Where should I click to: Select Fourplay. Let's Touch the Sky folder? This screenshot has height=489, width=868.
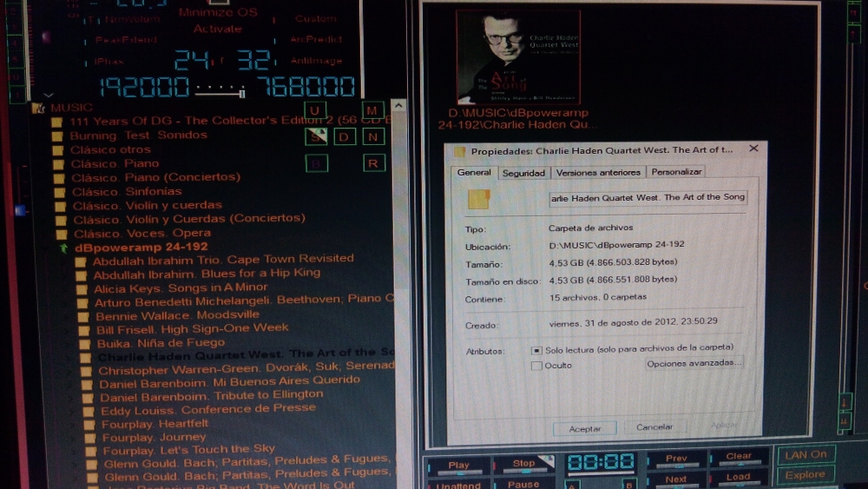(x=188, y=450)
